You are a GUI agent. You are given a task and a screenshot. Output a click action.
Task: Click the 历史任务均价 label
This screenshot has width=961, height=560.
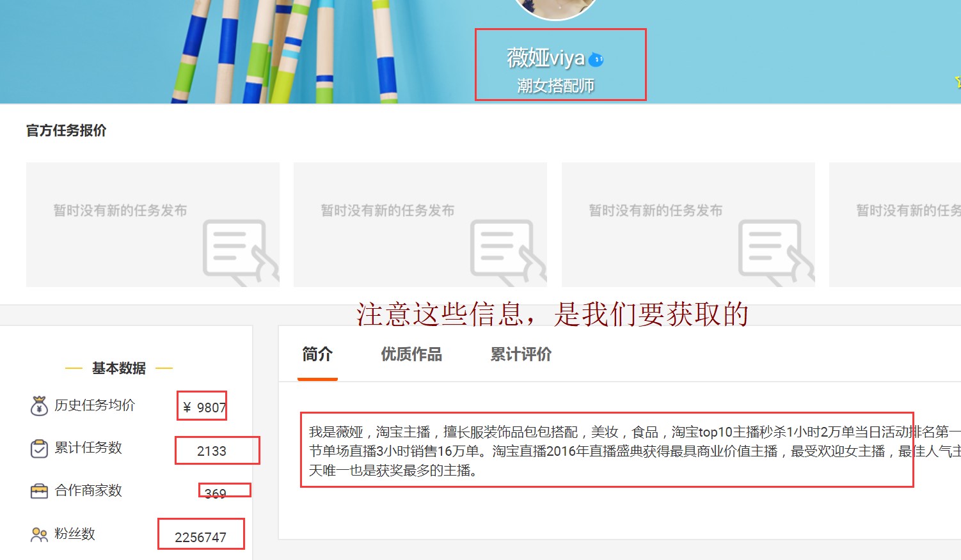[95, 405]
